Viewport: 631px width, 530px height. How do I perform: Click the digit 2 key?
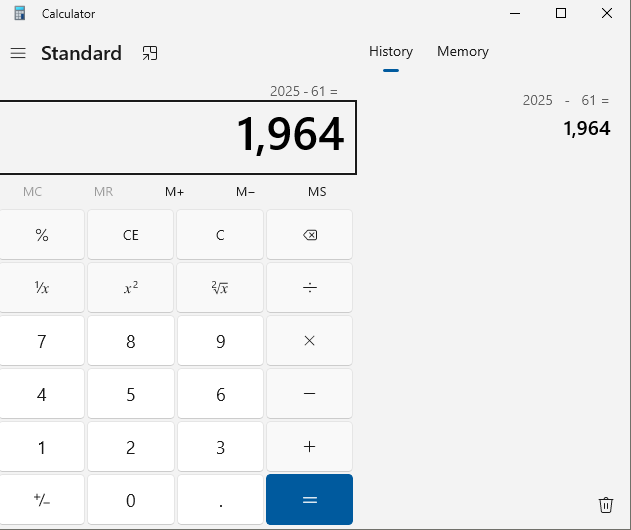click(131, 447)
